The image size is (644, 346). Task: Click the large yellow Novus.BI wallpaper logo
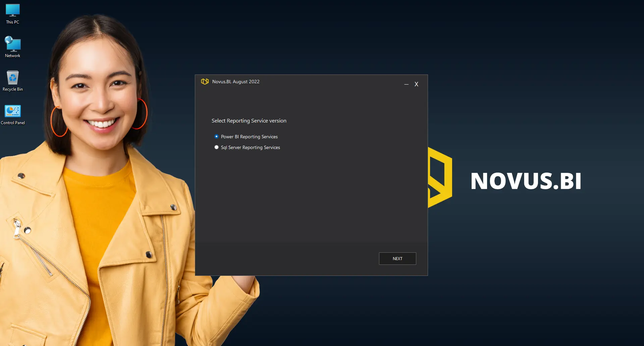tap(440, 177)
